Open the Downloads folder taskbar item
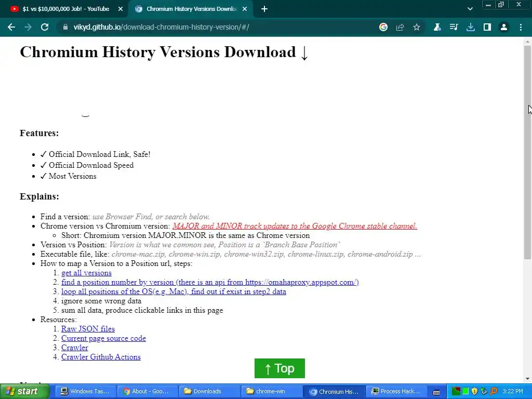The width and height of the screenshot is (532, 399). click(x=209, y=391)
